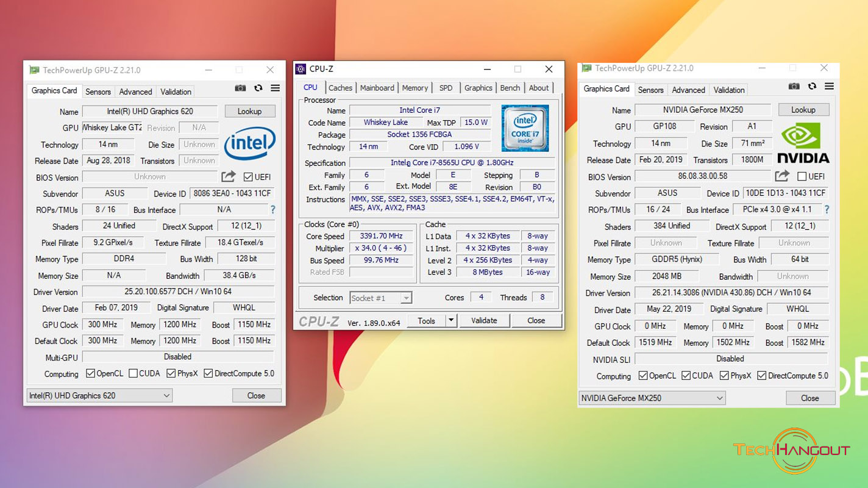Click Lookup button in NVIDIA GPU-Z window
868x488 pixels.
tap(803, 110)
